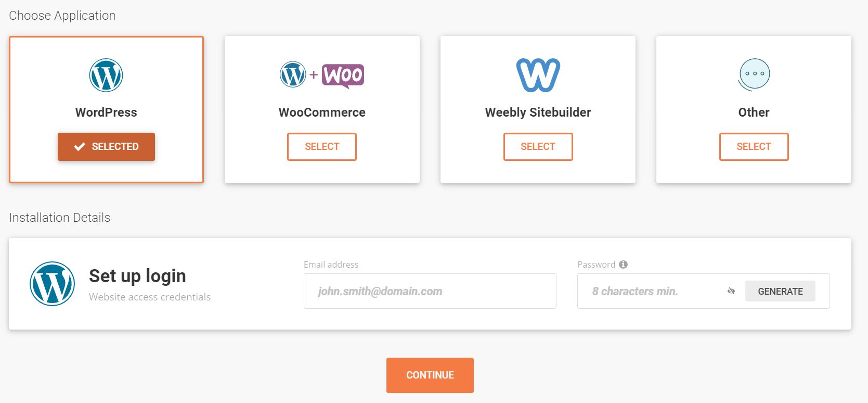Click the small WordPress logo beside Woo
868x403 pixels.
coord(293,74)
